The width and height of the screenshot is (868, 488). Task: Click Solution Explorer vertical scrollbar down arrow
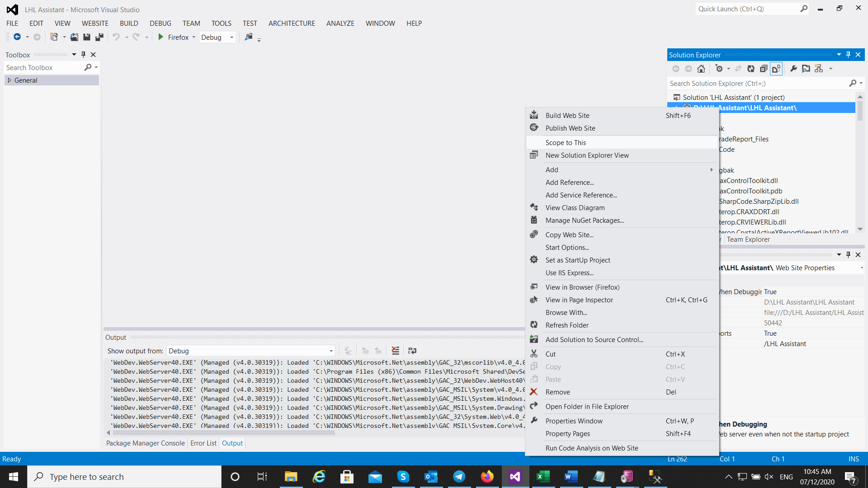click(x=860, y=229)
